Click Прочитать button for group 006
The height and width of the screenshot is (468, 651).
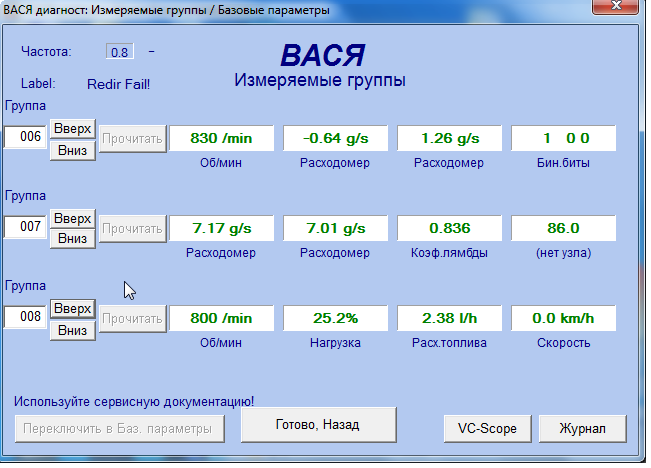tap(132, 139)
